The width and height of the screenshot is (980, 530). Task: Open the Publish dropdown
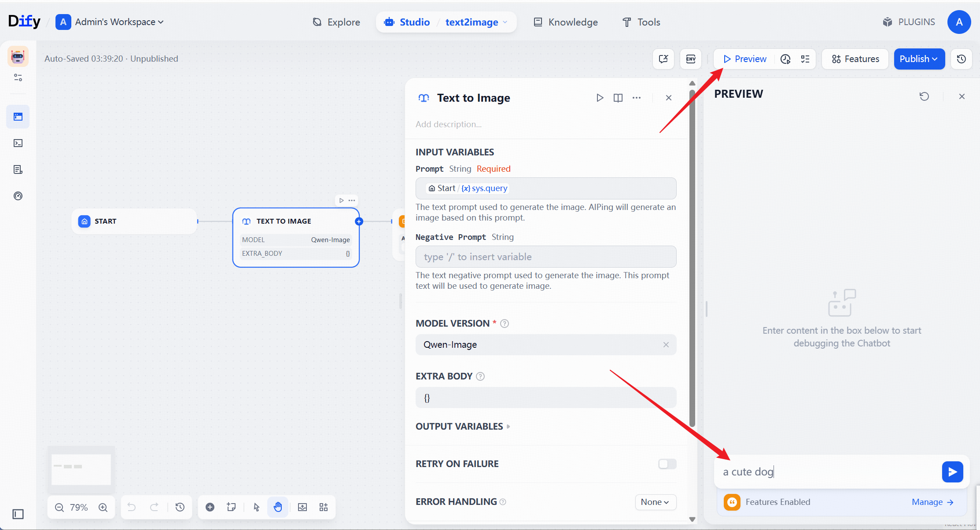tap(919, 59)
